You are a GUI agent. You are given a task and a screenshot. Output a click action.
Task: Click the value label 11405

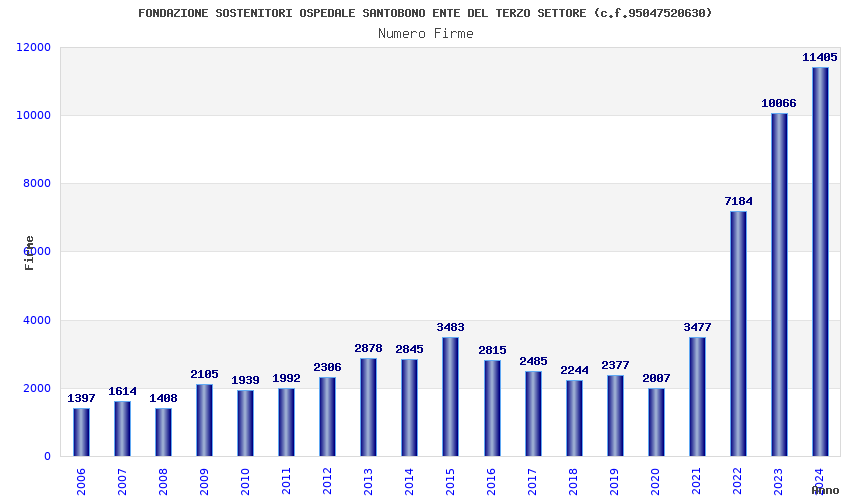820,57
